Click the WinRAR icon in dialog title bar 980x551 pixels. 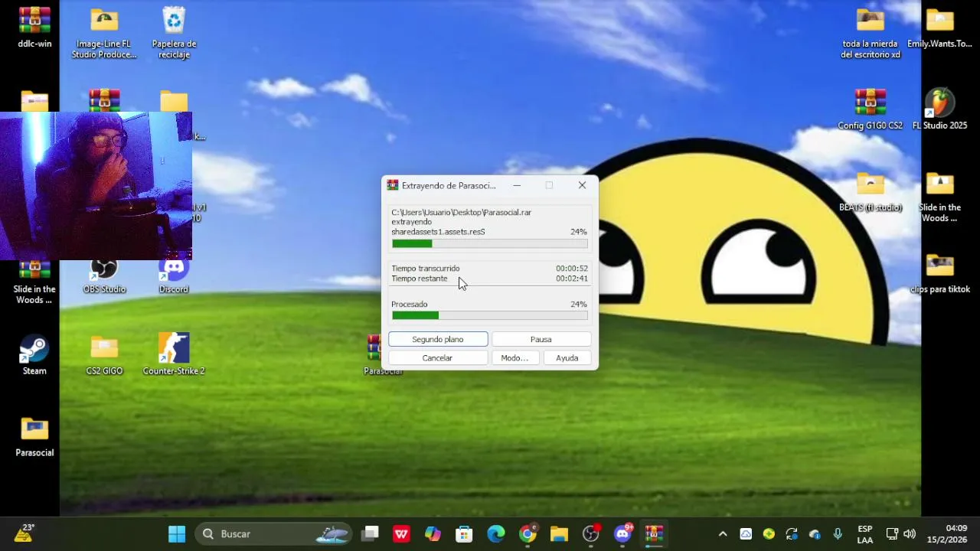393,185
